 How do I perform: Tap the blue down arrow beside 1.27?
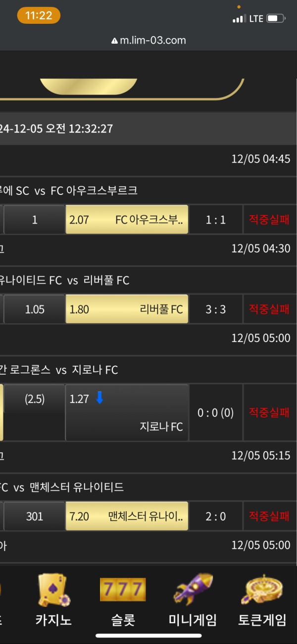click(x=99, y=398)
